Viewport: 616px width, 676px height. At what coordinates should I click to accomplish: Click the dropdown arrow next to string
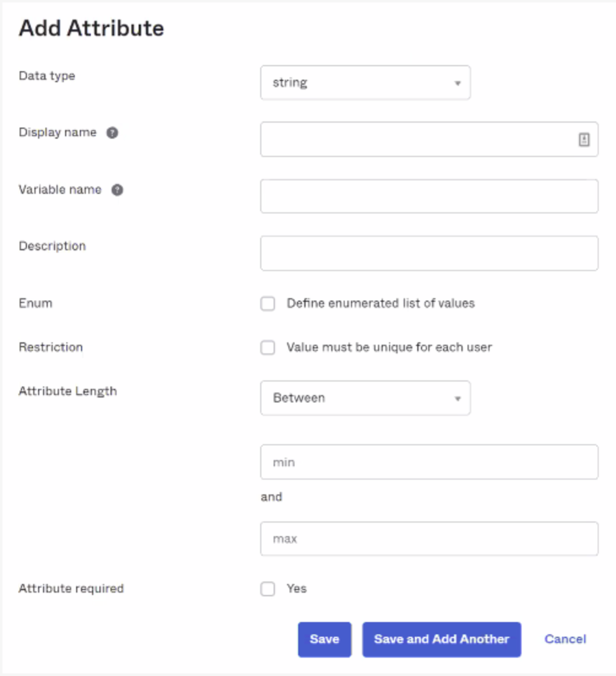pos(457,82)
